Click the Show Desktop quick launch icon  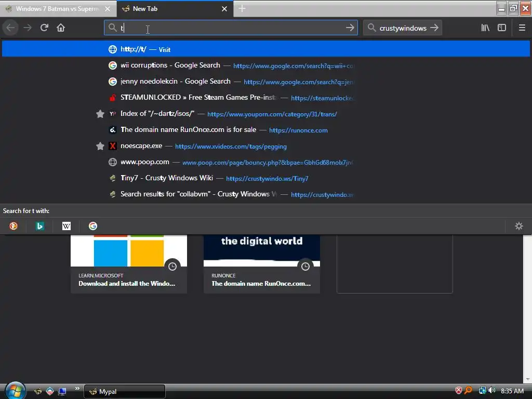(62, 391)
